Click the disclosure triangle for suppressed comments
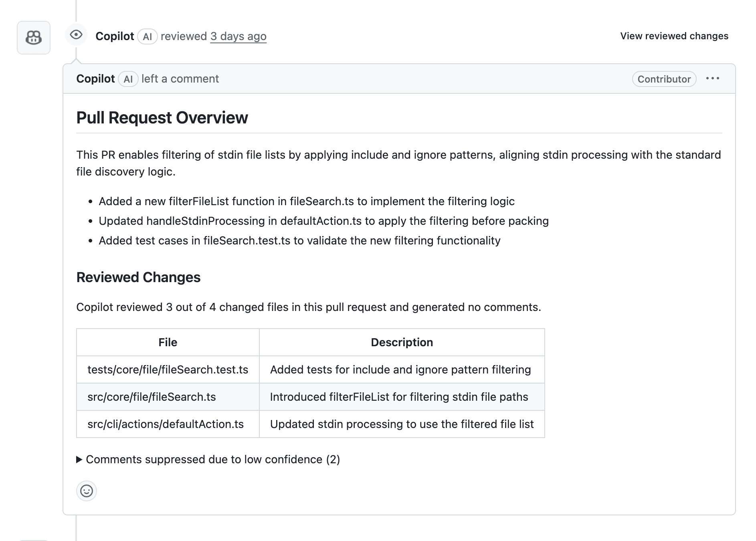Viewport: 756px width, 541px height. coord(79,459)
